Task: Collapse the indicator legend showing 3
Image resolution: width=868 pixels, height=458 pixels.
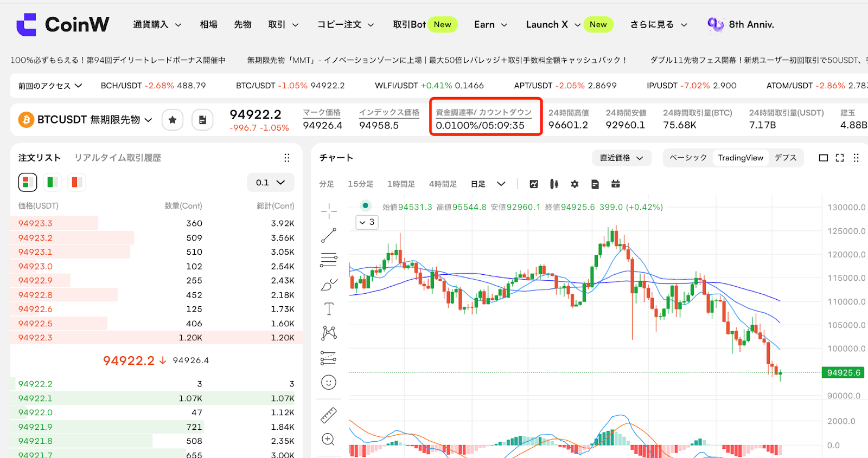Action: pos(367,222)
